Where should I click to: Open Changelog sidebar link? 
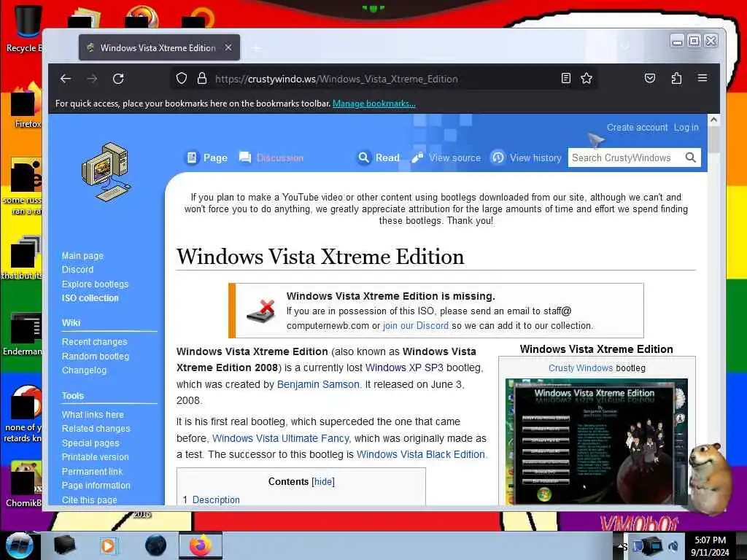click(84, 370)
